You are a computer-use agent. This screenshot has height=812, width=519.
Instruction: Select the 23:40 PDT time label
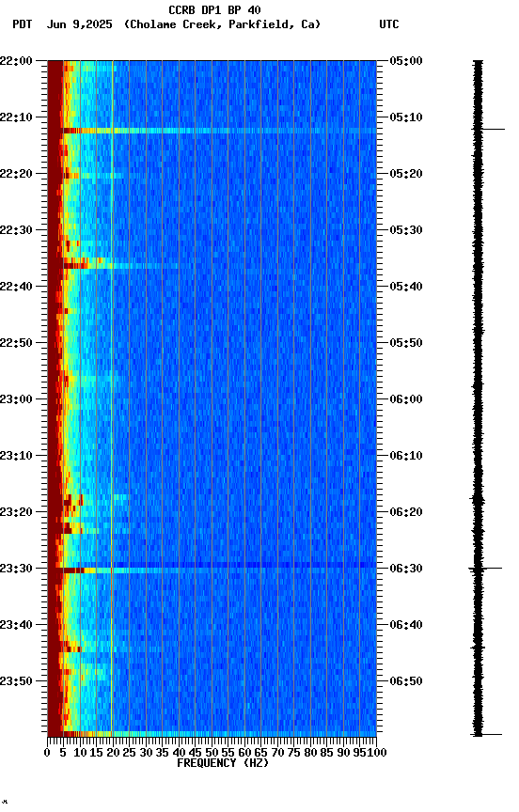click(17, 626)
